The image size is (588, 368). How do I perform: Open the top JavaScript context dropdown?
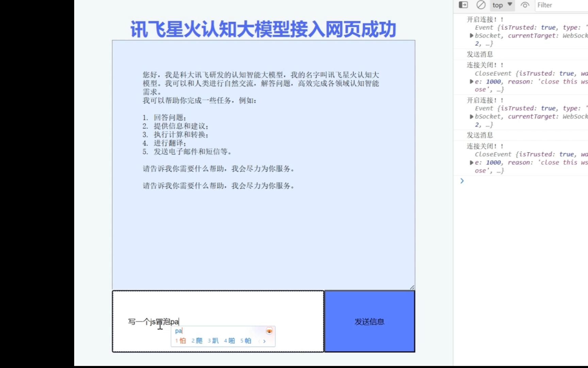point(502,5)
